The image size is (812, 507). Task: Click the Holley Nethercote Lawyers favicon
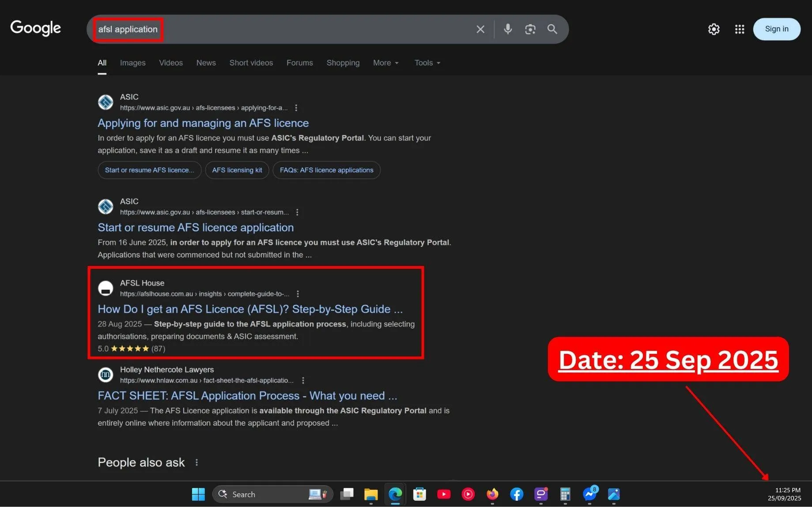coord(106,374)
